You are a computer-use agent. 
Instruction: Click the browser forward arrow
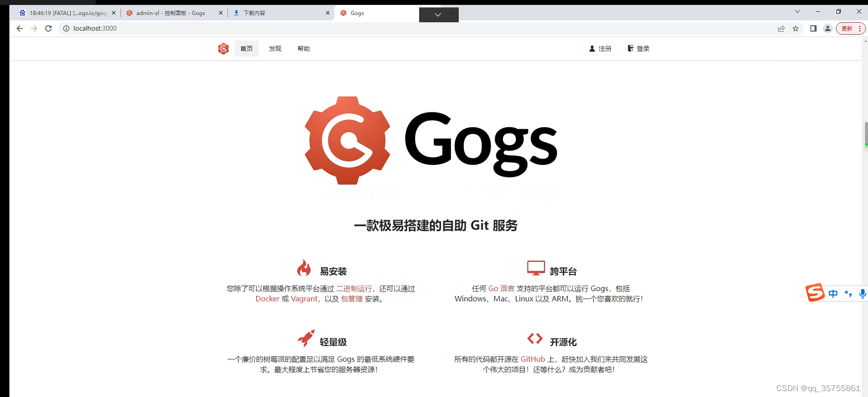click(x=34, y=28)
